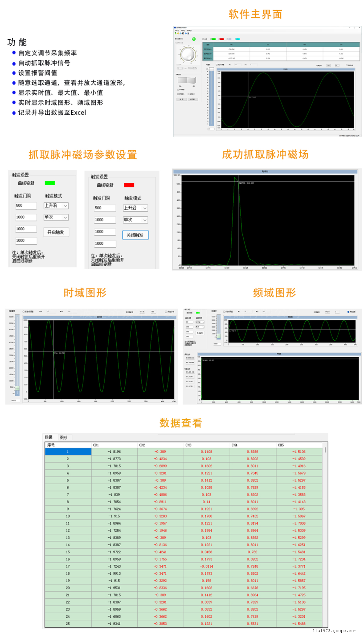Switch to the 图形 tab in data view
Viewport: 364px width, 635px height.
(63, 437)
